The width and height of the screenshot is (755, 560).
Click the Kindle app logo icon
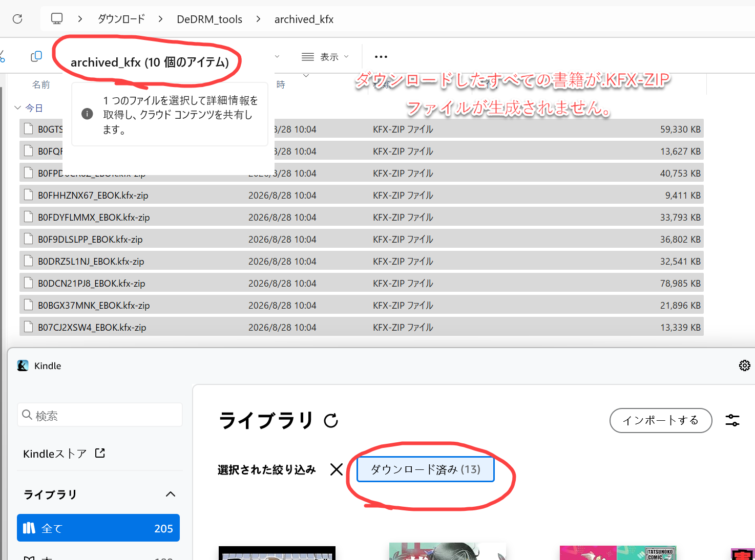(23, 365)
